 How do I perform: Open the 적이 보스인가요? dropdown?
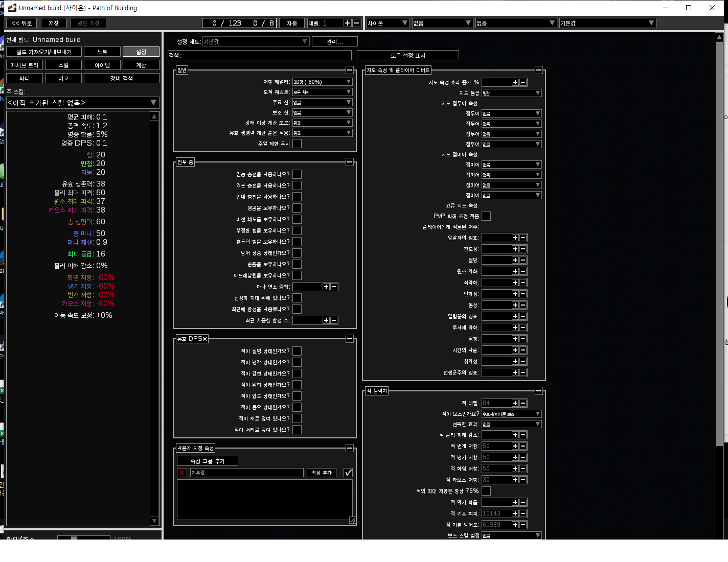tap(512, 414)
